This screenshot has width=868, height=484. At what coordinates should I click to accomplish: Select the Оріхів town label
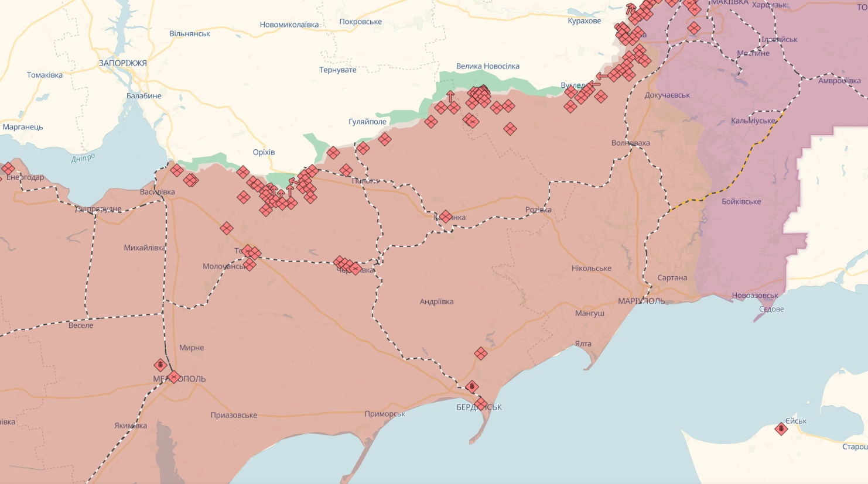pyautogui.click(x=264, y=152)
